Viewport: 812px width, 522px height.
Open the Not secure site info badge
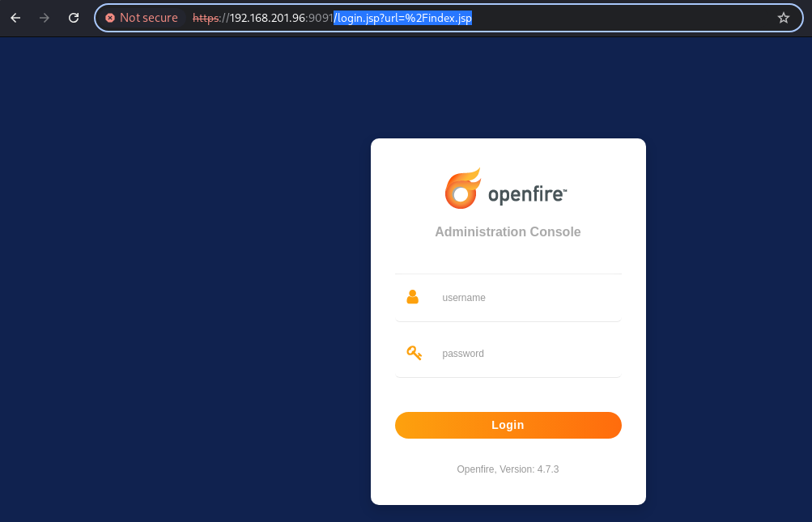coord(142,18)
